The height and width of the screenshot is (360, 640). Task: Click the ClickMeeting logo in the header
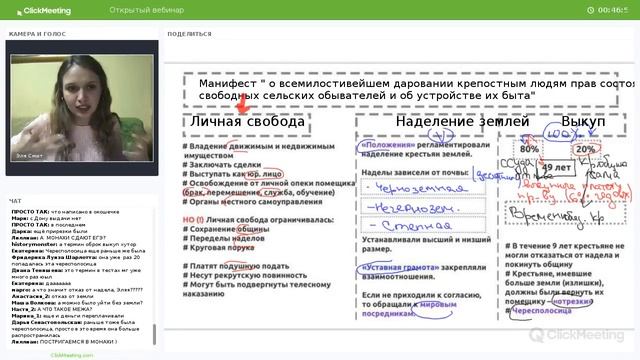click(44, 11)
